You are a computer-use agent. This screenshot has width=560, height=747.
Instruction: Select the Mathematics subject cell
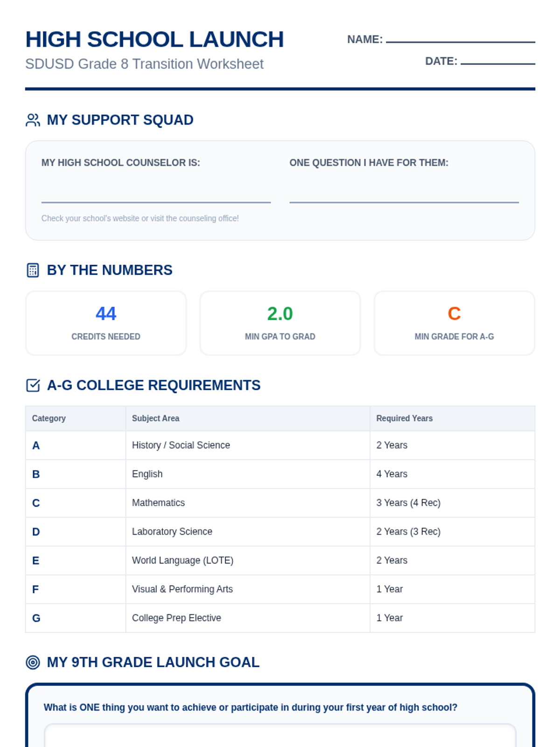click(x=248, y=503)
